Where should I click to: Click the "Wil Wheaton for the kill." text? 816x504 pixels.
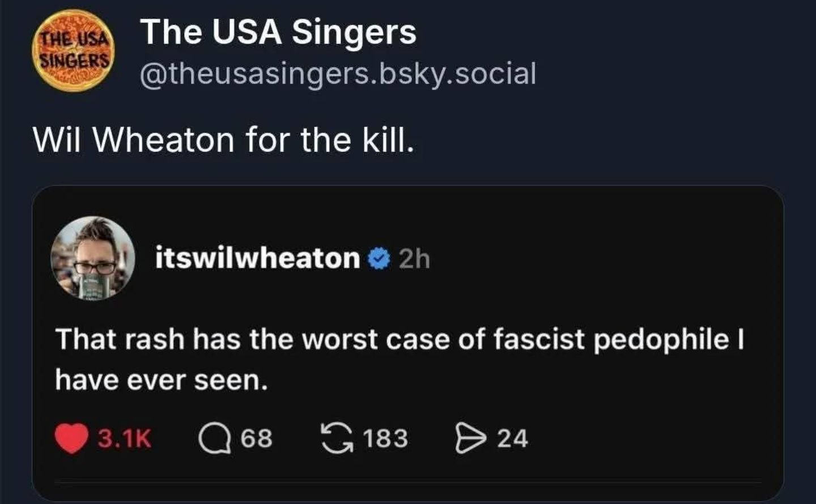tap(224, 140)
